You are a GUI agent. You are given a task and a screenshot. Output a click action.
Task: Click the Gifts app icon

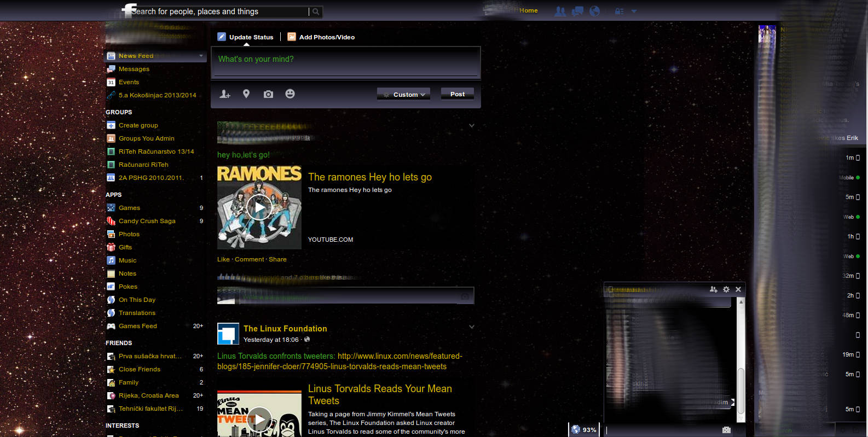coord(111,247)
